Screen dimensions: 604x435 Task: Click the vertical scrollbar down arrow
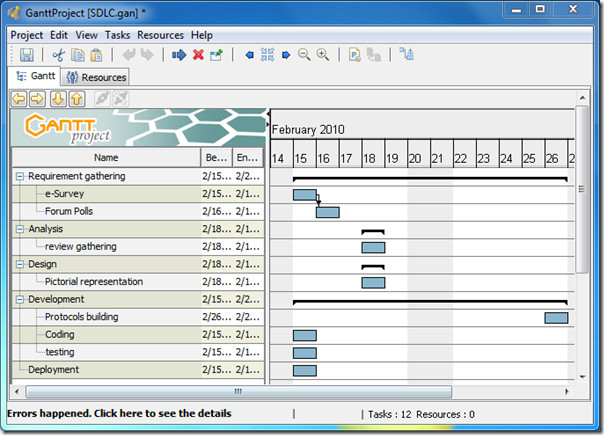tap(582, 377)
